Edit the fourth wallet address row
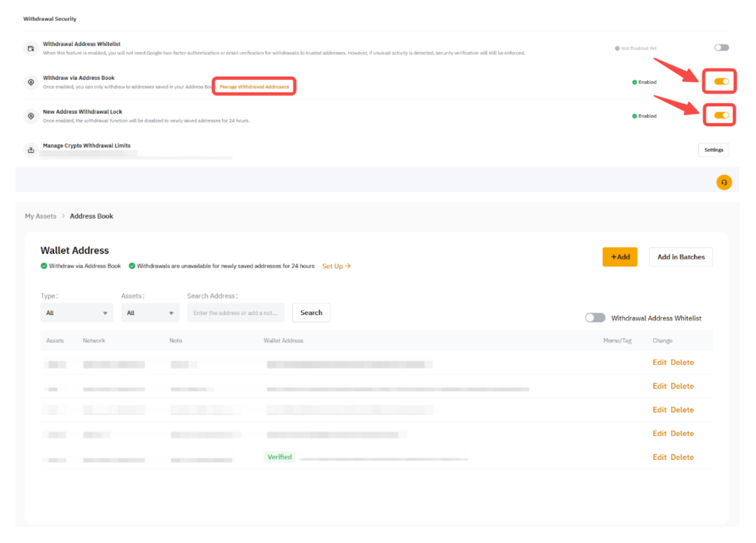Screen dimensions: 756x543 pos(660,433)
